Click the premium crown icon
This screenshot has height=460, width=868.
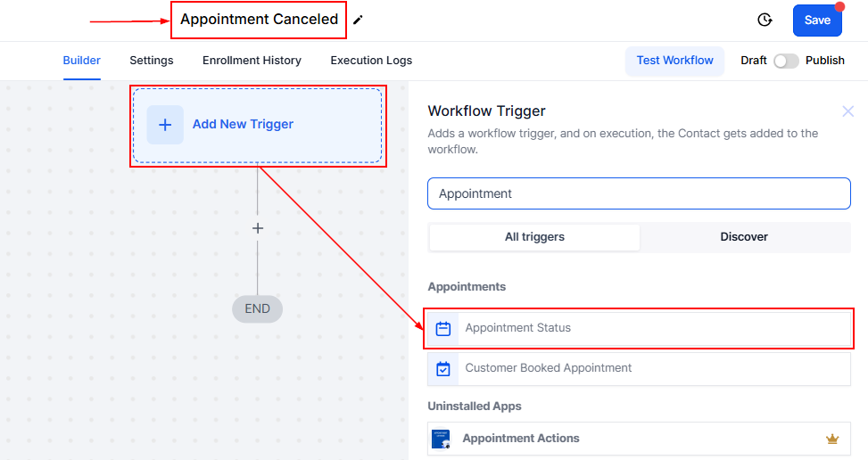833,439
